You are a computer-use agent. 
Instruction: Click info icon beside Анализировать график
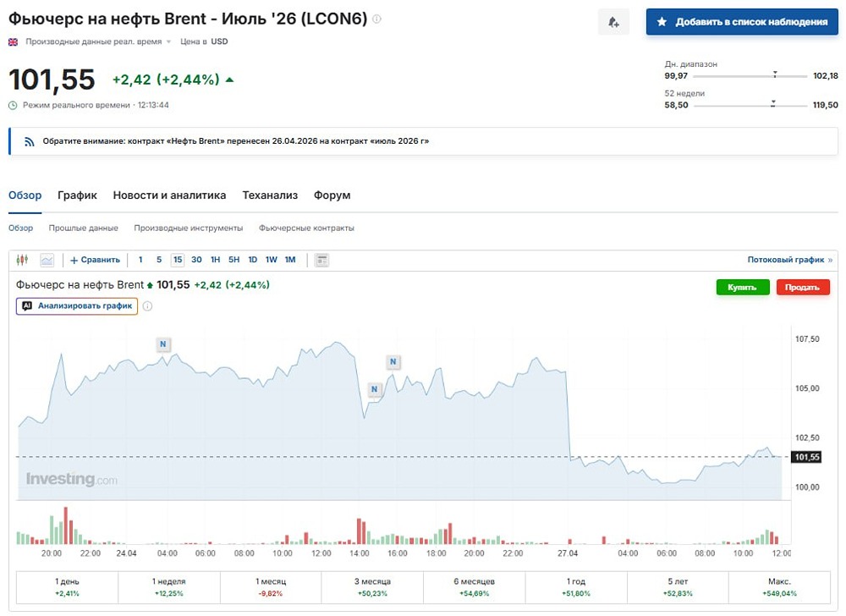[147, 305]
